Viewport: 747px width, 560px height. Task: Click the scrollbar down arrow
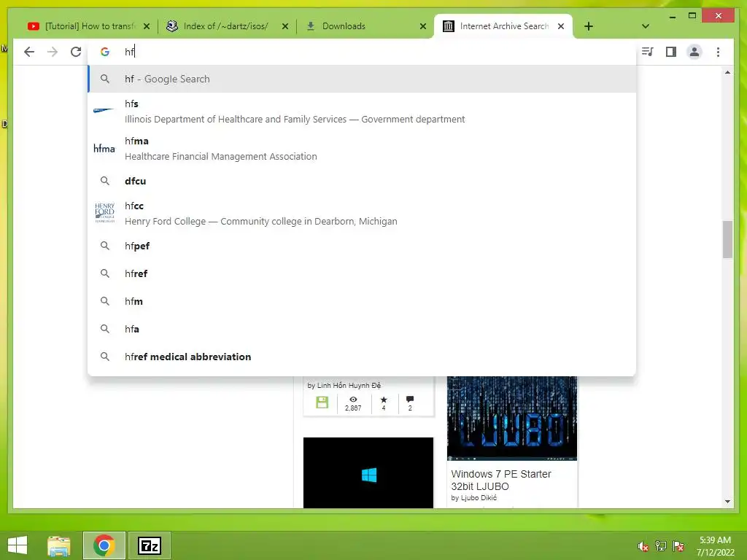pyautogui.click(x=727, y=501)
